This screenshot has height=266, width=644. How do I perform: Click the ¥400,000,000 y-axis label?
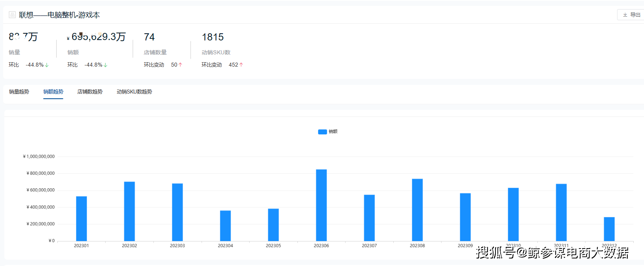pyautogui.click(x=40, y=207)
